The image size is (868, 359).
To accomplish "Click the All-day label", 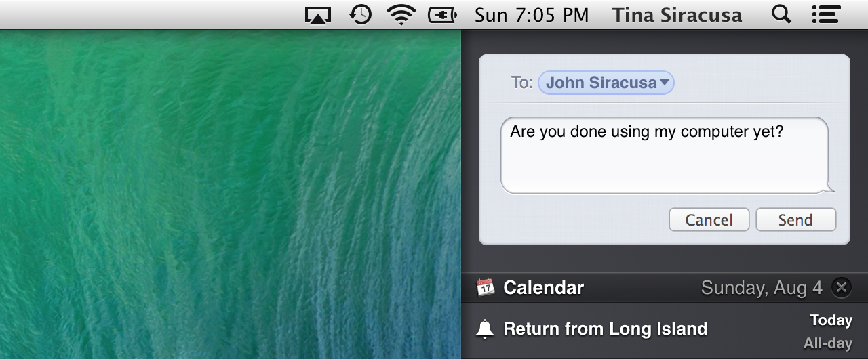I will 828,343.
